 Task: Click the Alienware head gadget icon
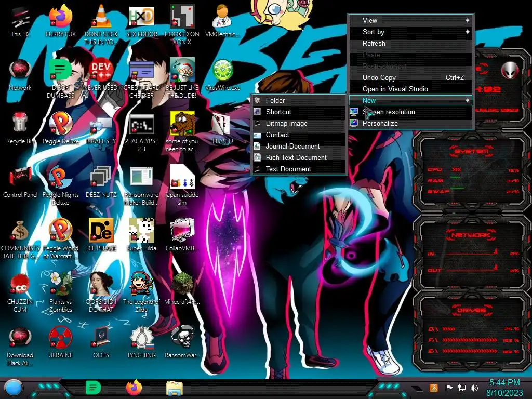tap(510, 71)
